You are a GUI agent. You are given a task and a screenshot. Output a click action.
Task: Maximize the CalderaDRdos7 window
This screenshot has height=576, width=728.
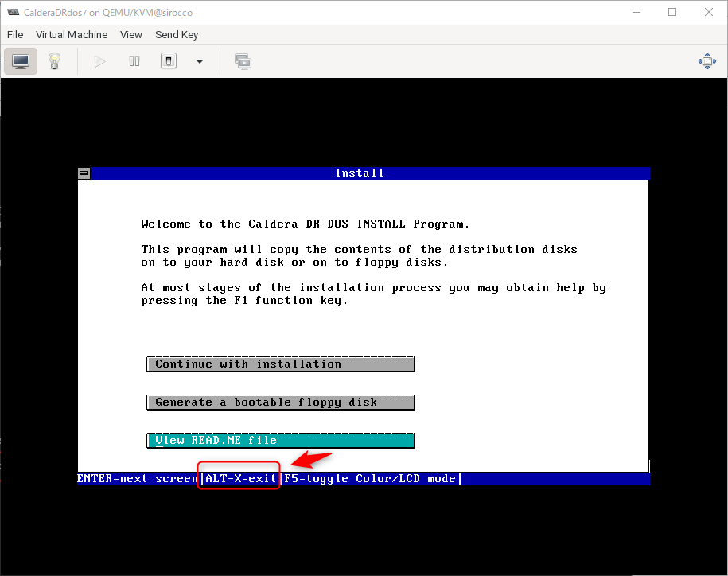pyautogui.click(x=672, y=13)
